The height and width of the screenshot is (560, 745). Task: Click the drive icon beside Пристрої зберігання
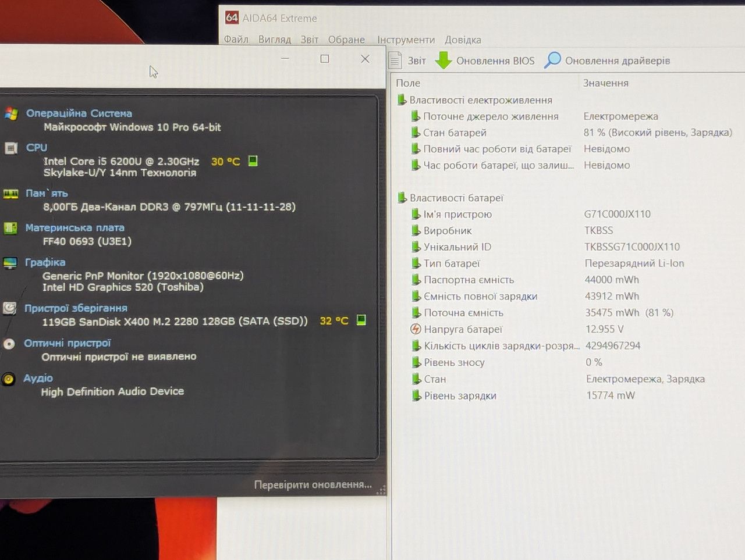click(x=10, y=308)
